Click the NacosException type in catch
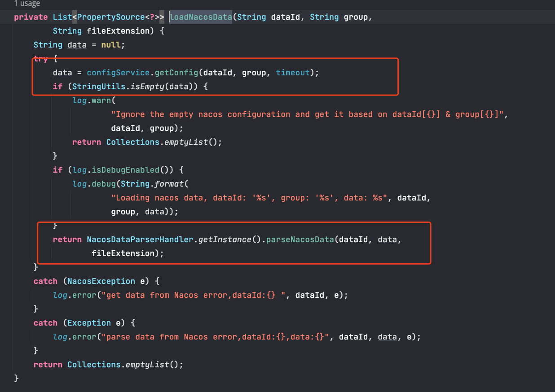555x392 pixels. click(x=101, y=281)
